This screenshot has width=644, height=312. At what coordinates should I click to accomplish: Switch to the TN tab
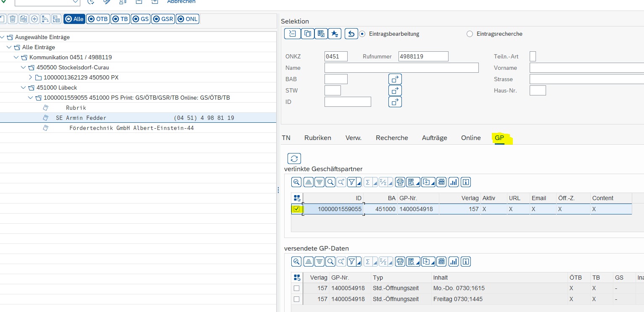(x=286, y=137)
